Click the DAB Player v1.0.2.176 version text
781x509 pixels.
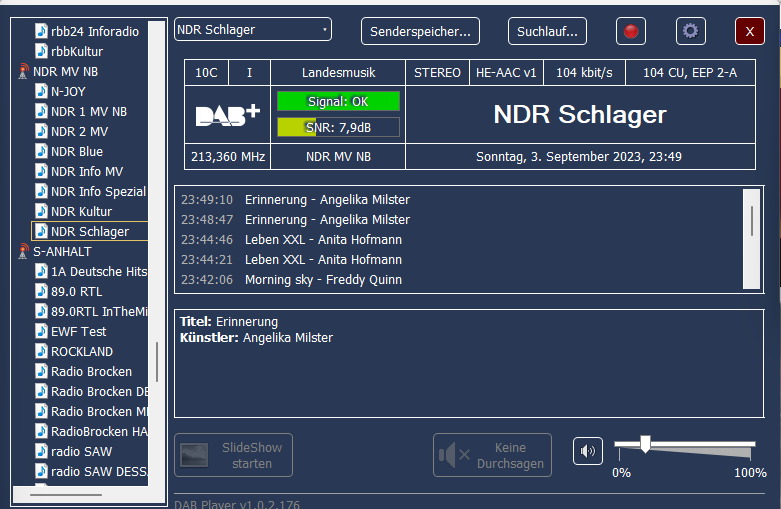tap(237, 504)
